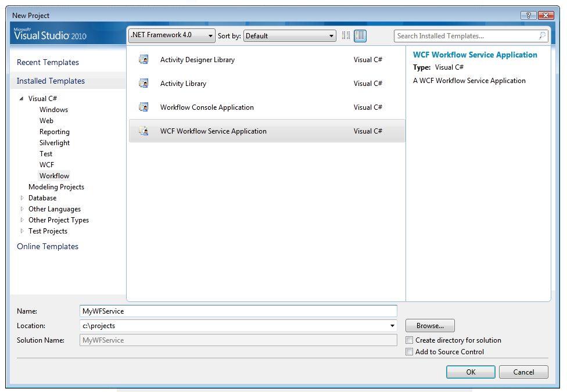
Task: Open Recent Templates section
Action: [x=48, y=62]
